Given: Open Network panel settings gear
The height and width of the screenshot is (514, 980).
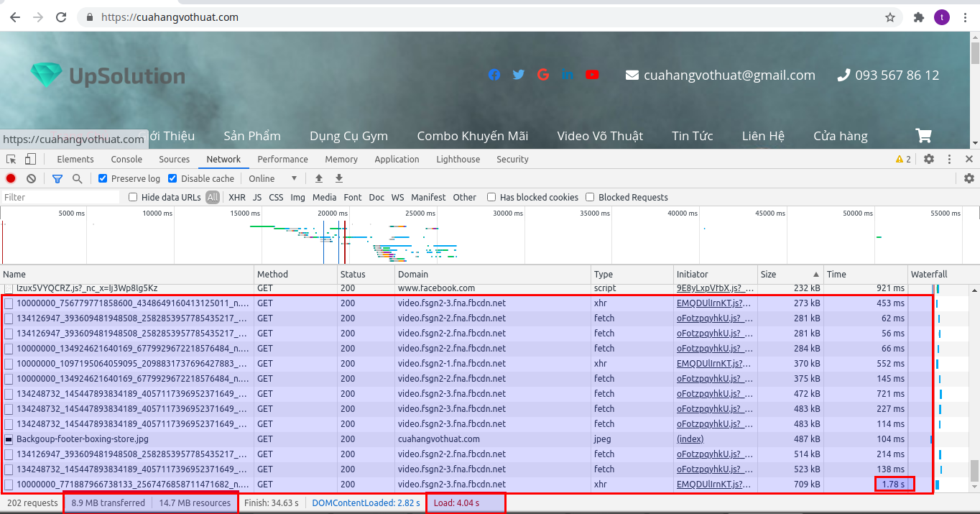Looking at the screenshot, I should coord(969,178).
